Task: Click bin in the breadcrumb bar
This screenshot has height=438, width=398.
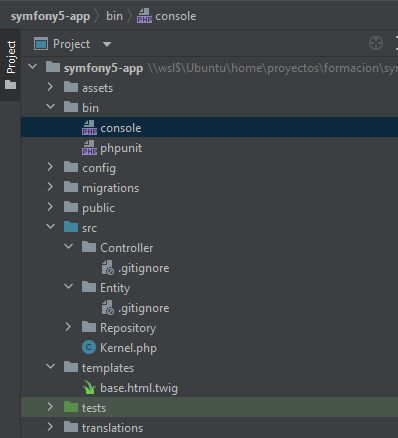Action: pyautogui.click(x=114, y=16)
